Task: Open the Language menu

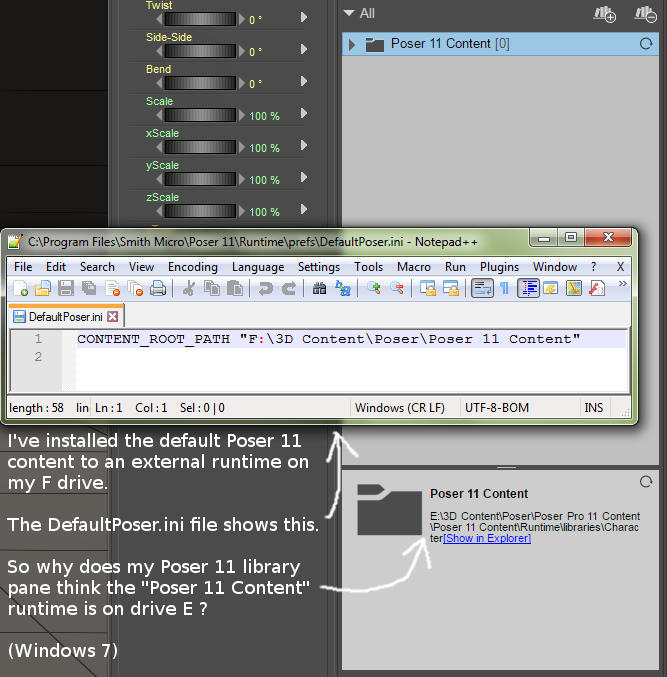Action: tap(258, 267)
